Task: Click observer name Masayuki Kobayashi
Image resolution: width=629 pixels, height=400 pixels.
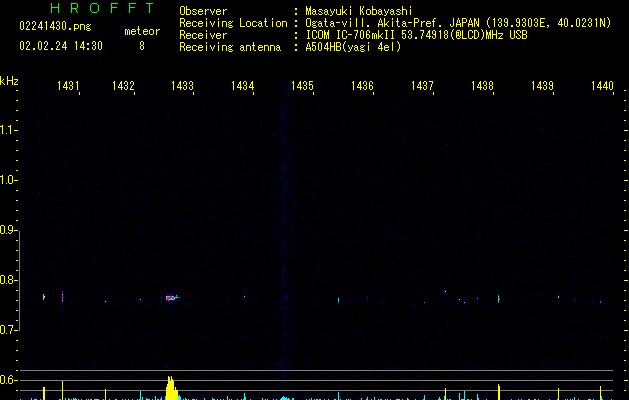Action: [x=359, y=11]
